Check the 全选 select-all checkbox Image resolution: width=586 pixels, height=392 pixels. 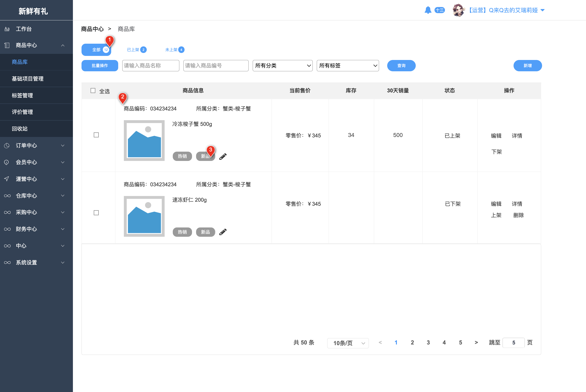click(x=93, y=91)
